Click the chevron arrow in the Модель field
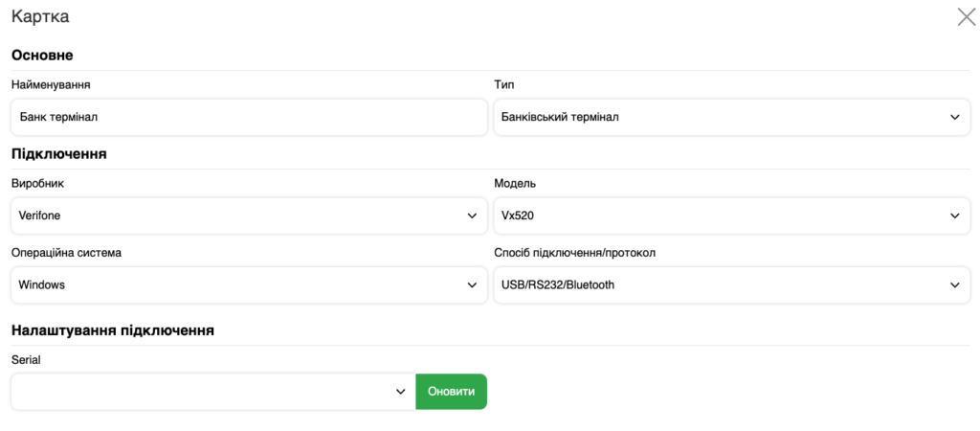Screen dimensions: 980x431 pyautogui.click(x=954, y=216)
